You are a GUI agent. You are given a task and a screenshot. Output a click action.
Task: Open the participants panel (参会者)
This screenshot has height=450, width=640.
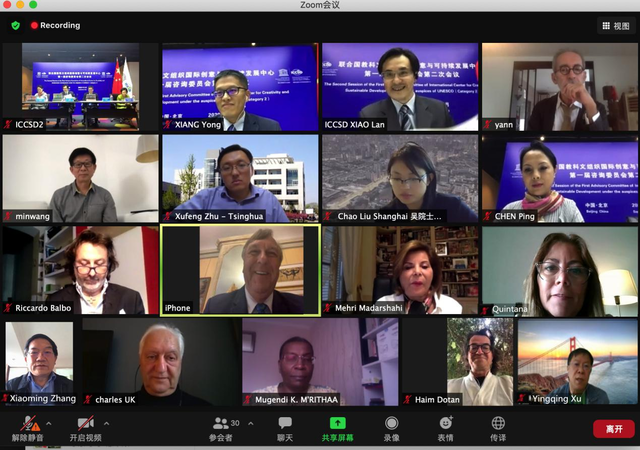220,428
